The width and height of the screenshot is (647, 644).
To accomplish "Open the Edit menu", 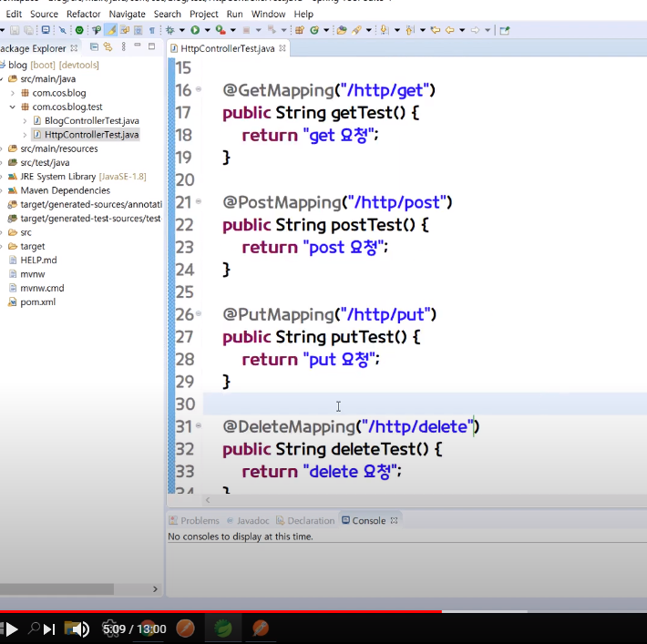I will (x=14, y=14).
